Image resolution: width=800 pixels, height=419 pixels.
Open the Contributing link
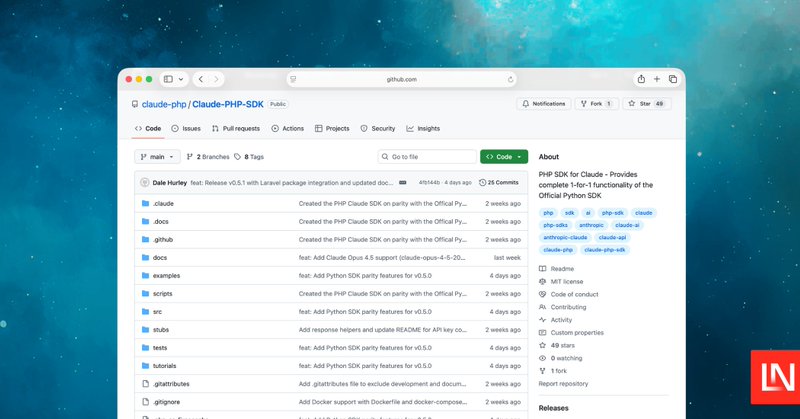tap(563, 307)
